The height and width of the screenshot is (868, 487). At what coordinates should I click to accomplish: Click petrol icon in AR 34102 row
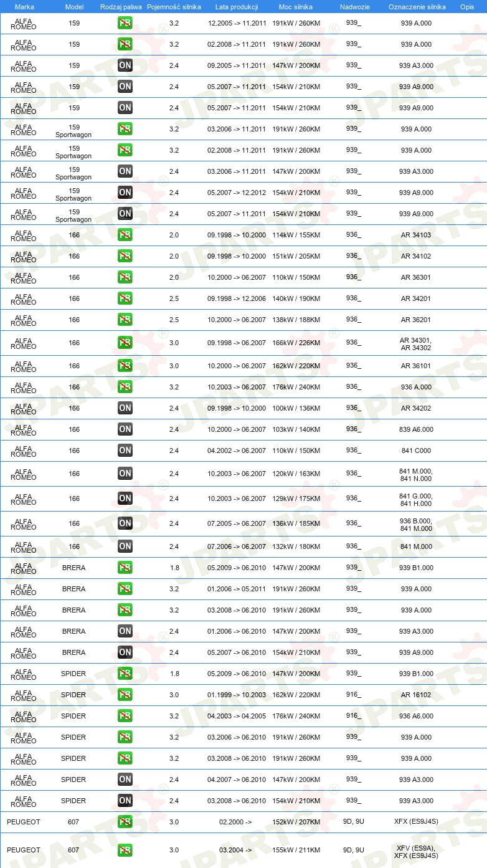coord(125,256)
